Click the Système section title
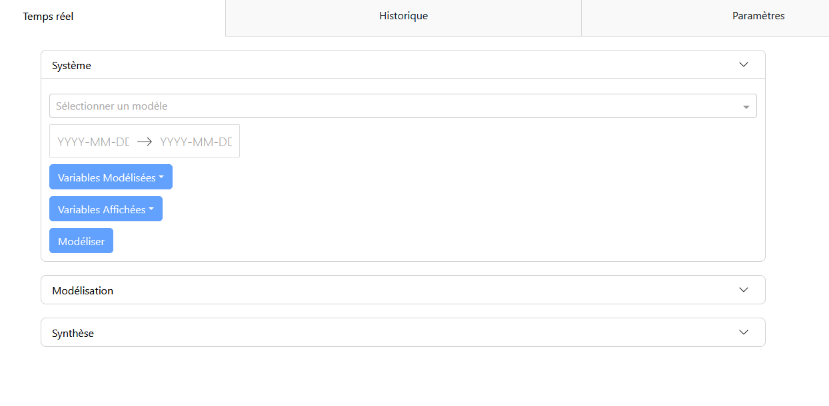This screenshot has width=829, height=406. tap(71, 66)
